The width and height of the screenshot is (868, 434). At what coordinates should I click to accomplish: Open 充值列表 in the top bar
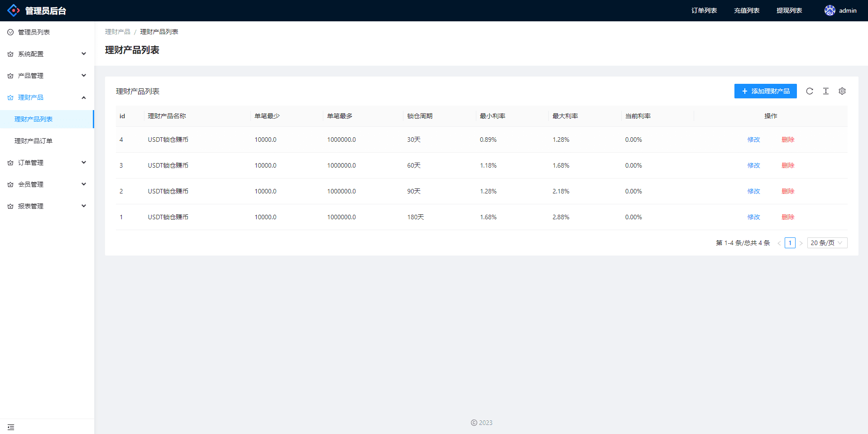[x=746, y=10]
